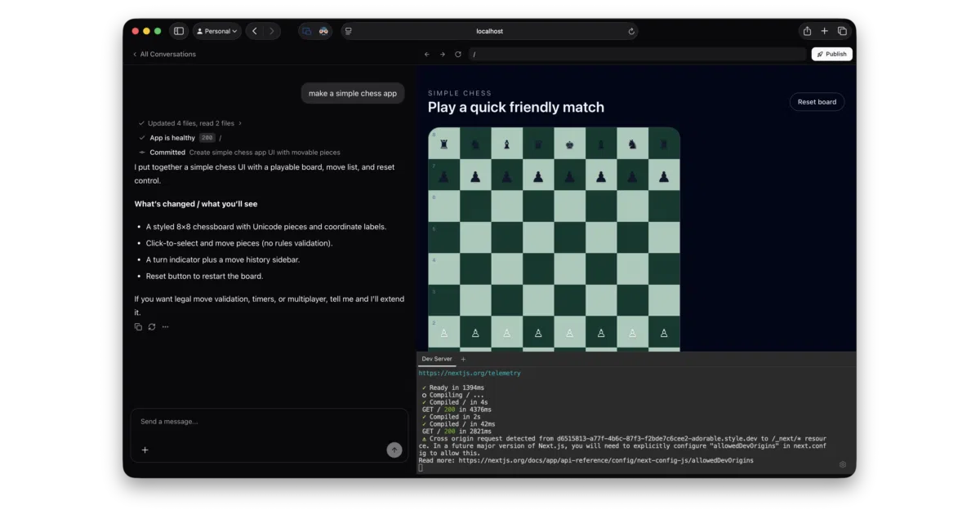Click the localhost address field

pyautogui.click(x=489, y=31)
